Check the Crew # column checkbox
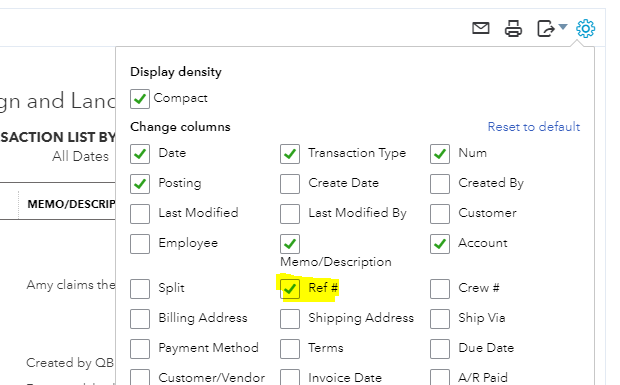The image size is (620, 385). (440, 289)
